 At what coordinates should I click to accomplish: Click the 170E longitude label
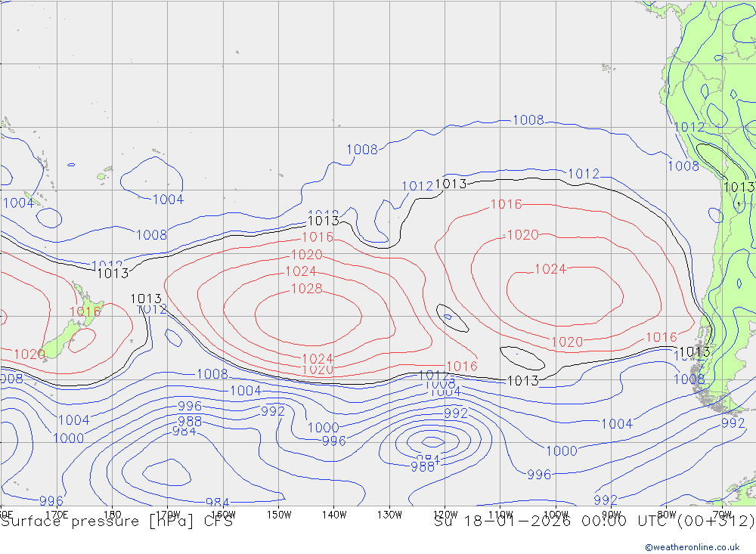coord(57,515)
